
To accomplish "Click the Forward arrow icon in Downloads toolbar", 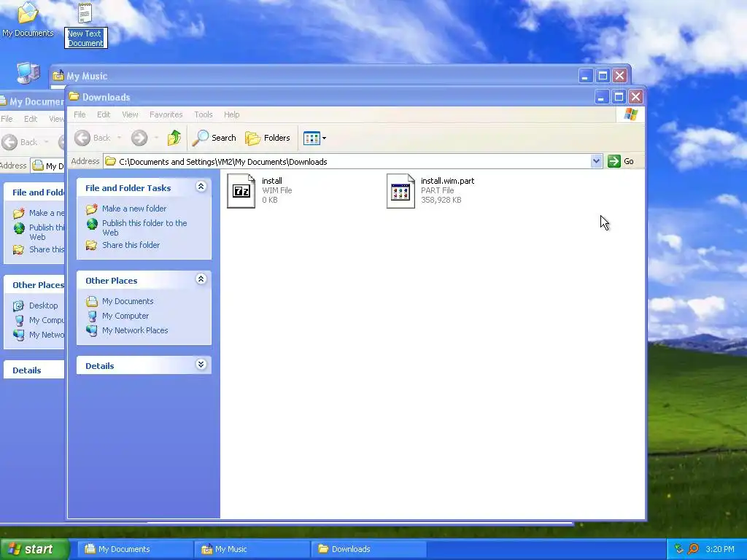I will click(x=139, y=138).
